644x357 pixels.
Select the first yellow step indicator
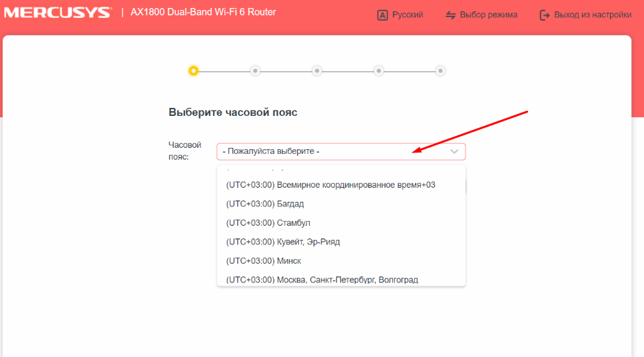coord(193,71)
